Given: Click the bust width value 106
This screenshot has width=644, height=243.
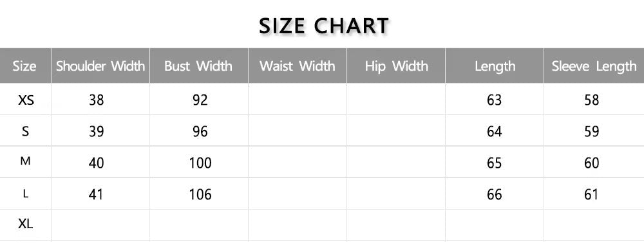Looking at the screenshot, I should coord(200,195).
